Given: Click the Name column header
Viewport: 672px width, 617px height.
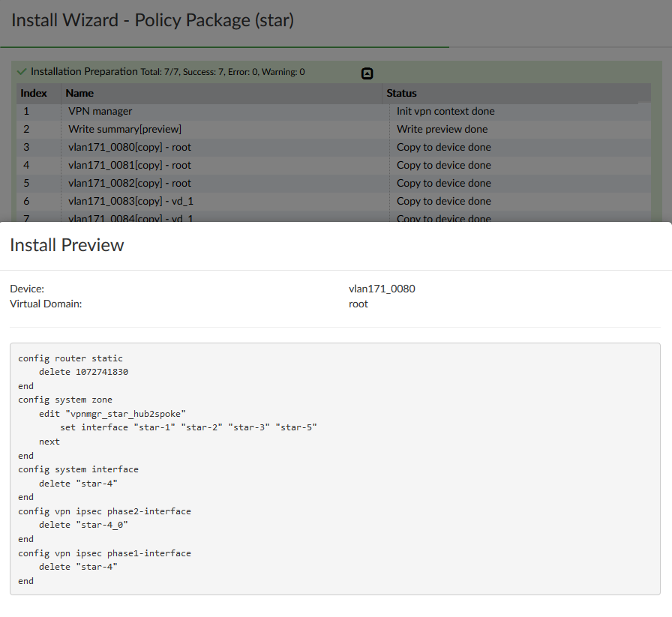Looking at the screenshot, I should [x=79, y=94].
